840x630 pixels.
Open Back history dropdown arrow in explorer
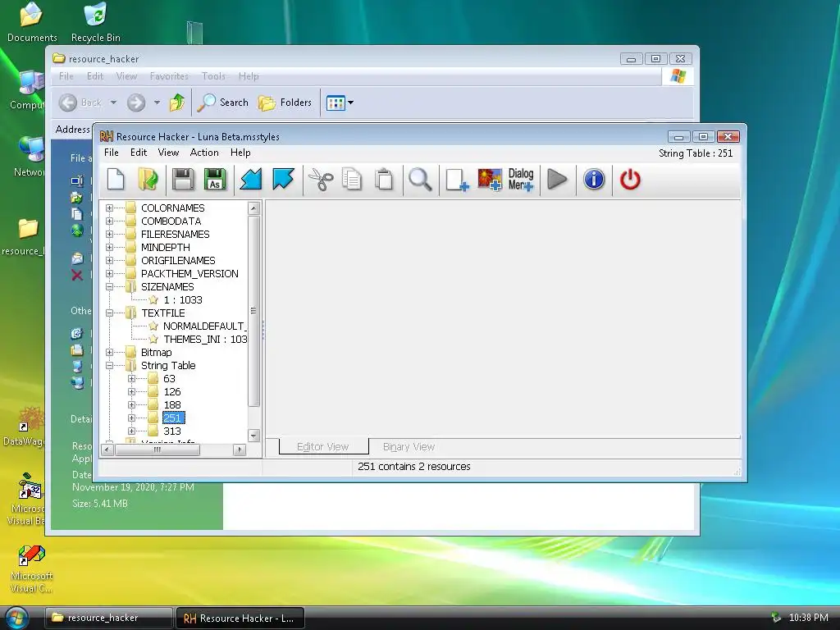point(113,103)
